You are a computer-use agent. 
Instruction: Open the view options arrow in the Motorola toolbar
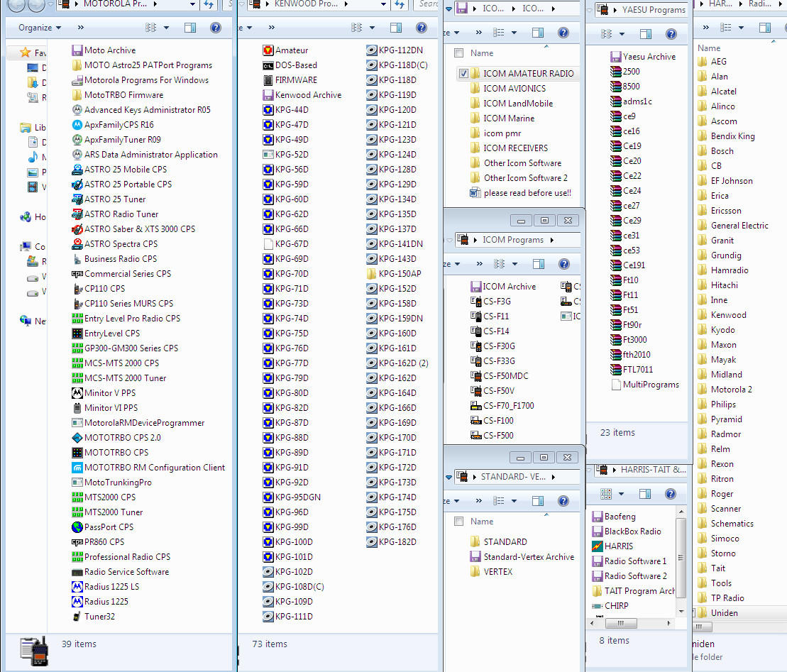pos(167,28)
